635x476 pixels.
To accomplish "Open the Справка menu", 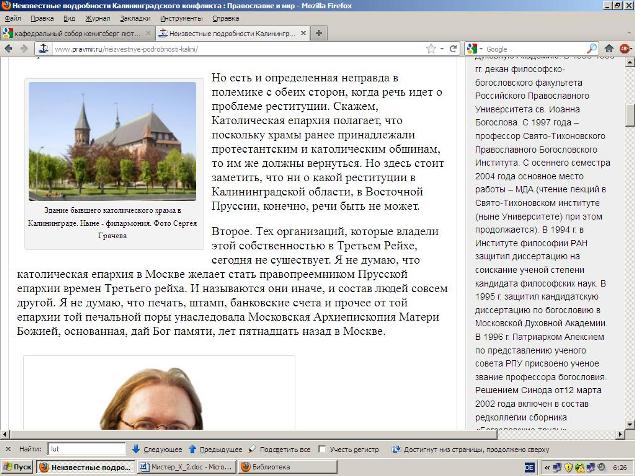I will (226, 19).
